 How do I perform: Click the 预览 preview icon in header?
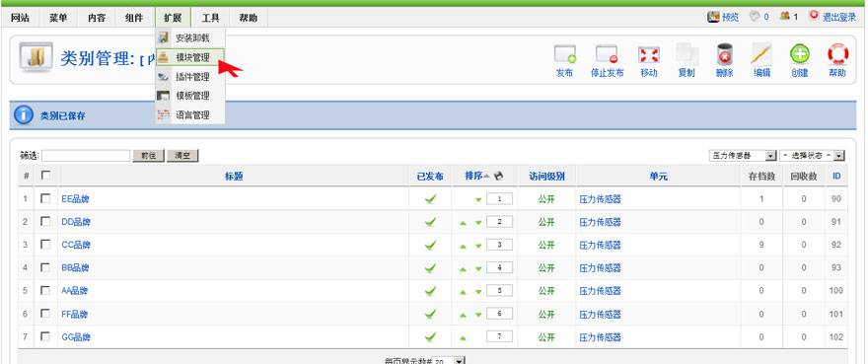click(713, 17)
